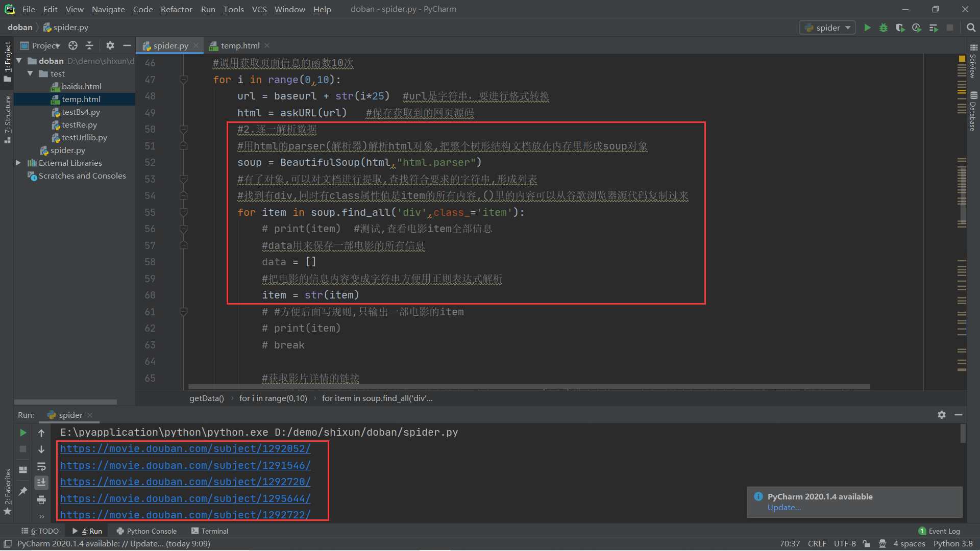
Task: Collapse the test folder in the project tree
Action: point(30,73)
